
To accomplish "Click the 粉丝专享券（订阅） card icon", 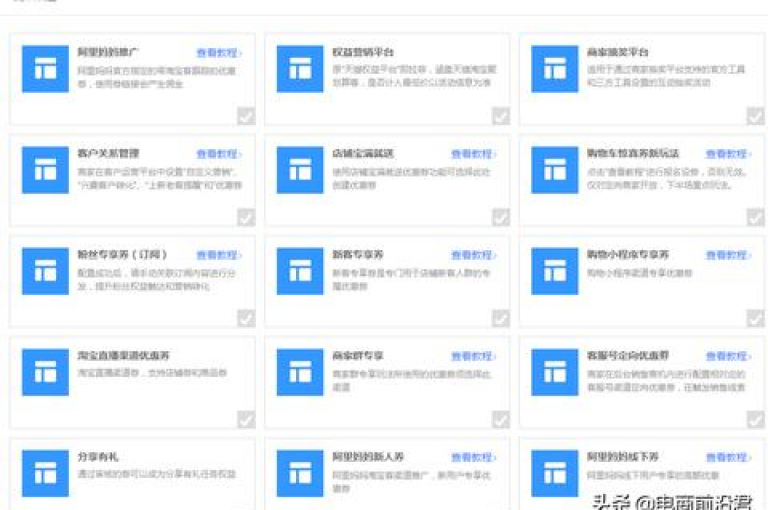I will coord(45,271).
